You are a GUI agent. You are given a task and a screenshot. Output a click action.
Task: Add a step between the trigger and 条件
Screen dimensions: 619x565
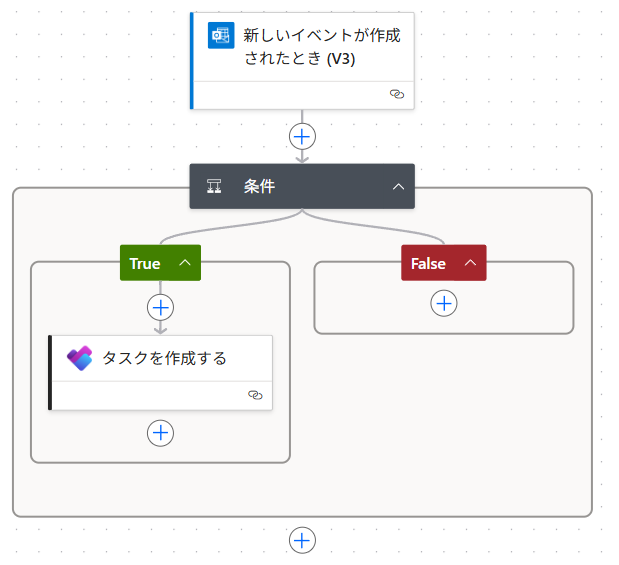click(302, 137)
